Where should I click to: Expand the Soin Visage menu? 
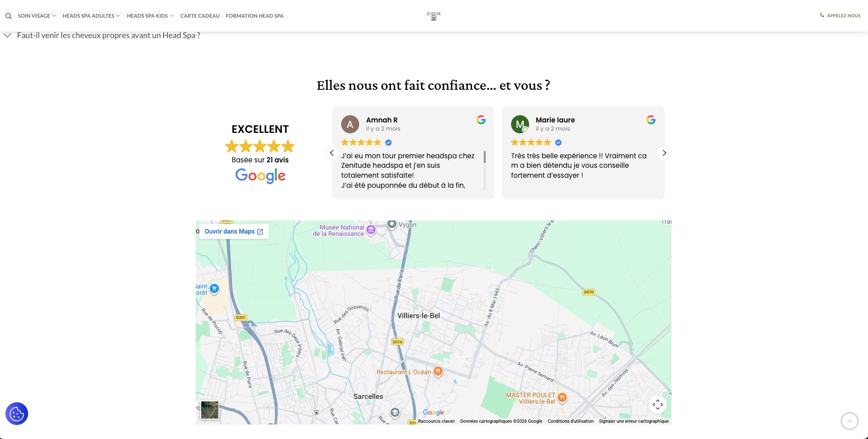tap(37, 16)
